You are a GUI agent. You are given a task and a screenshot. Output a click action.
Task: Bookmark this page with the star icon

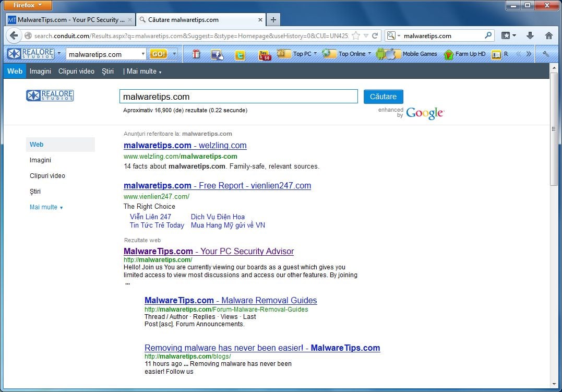[x=355, y=35]
